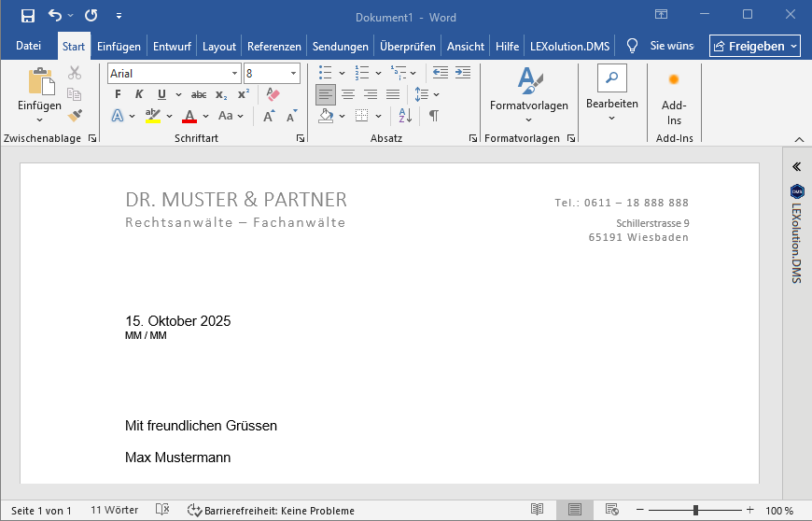812x521 pixels.
Task: Paste with the Einfügen clipboard icon
Action: pos(40,83)
